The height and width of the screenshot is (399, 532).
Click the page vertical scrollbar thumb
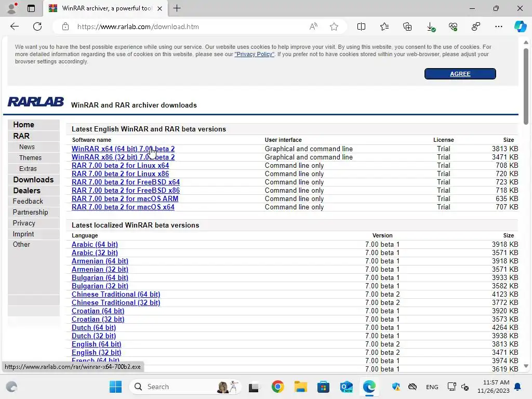[526, 87]
